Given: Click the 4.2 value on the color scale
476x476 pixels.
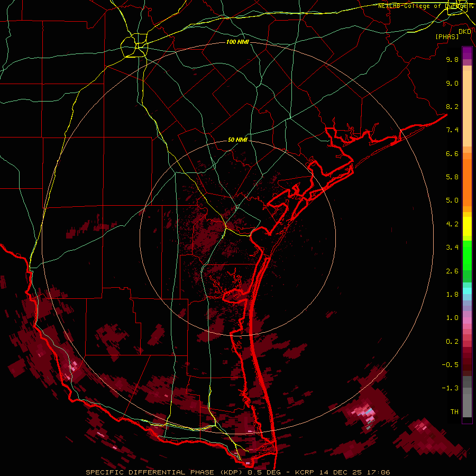Looking at the screenshot, I should (452, 224).
